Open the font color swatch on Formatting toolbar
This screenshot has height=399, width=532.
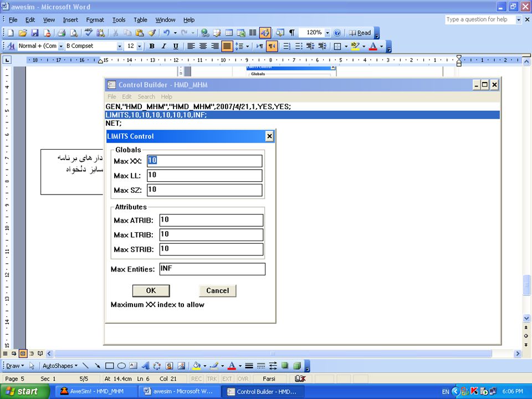tap(373, 46)
